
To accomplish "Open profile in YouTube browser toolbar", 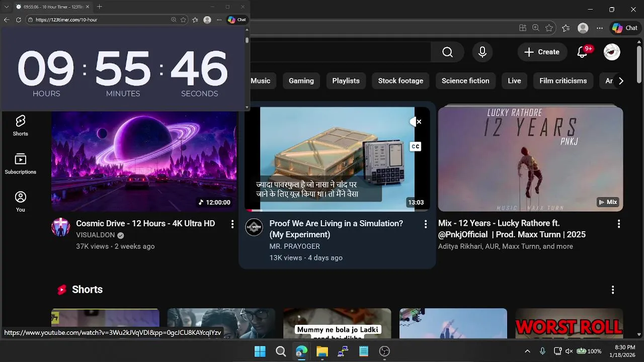I will pos(583,28).
